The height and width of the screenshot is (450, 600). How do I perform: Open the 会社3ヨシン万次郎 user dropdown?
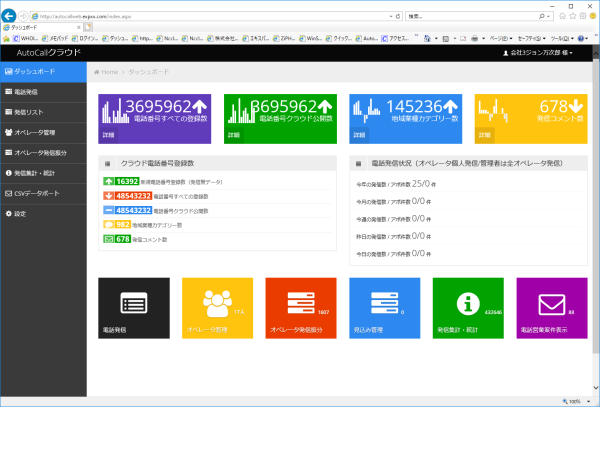pyautogui.click(x=547, y=52)
